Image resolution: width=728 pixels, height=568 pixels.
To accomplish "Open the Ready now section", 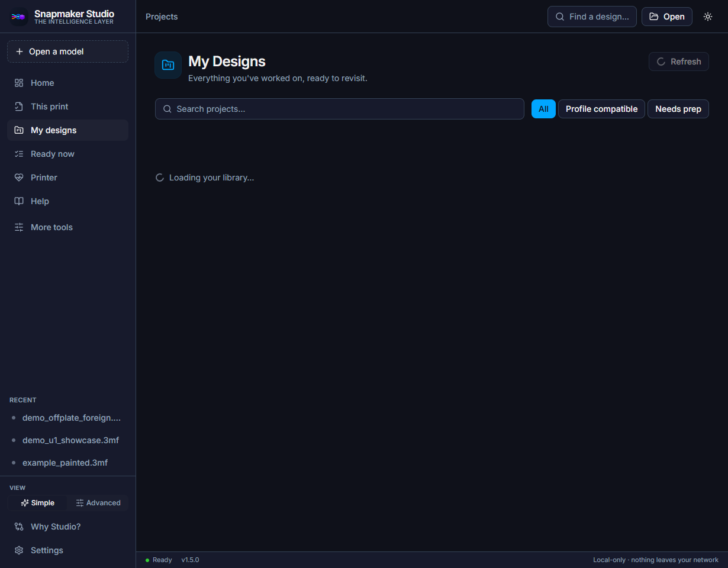I will (67, 154).
